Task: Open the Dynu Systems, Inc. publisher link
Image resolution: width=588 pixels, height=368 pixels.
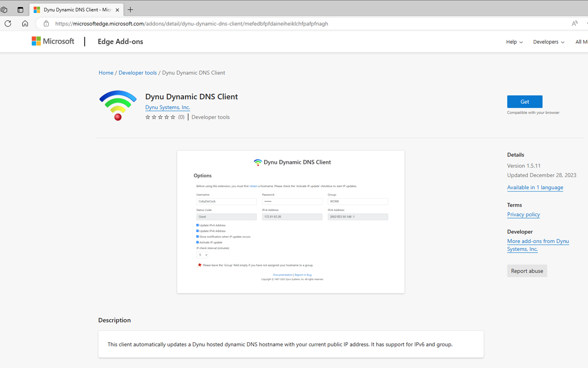Action: [168, 107]
